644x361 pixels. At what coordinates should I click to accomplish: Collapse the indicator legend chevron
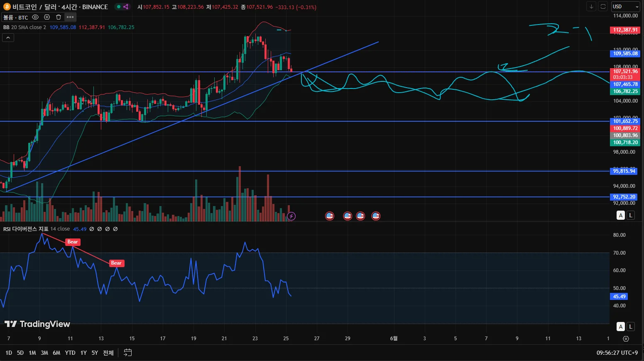coord(8,37)
